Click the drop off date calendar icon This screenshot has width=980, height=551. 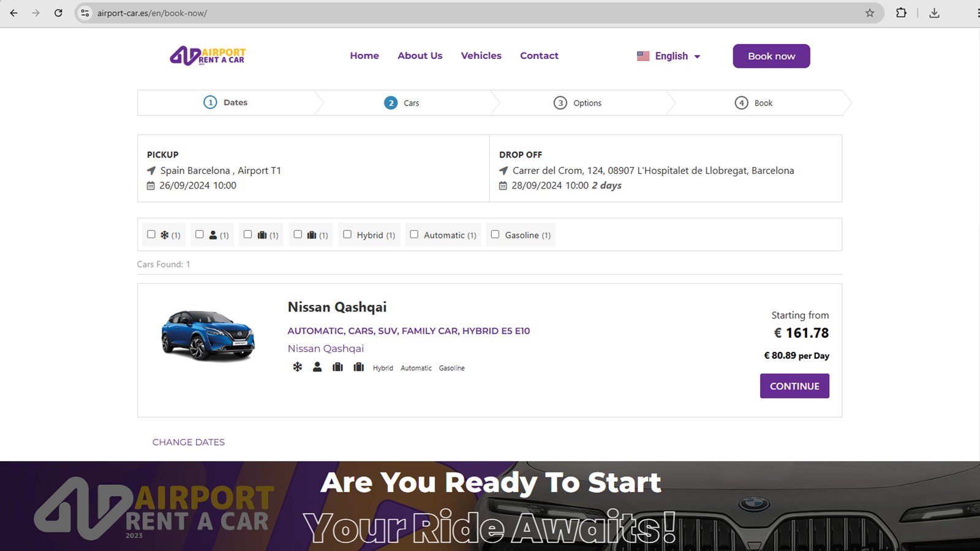coord(503,186)
